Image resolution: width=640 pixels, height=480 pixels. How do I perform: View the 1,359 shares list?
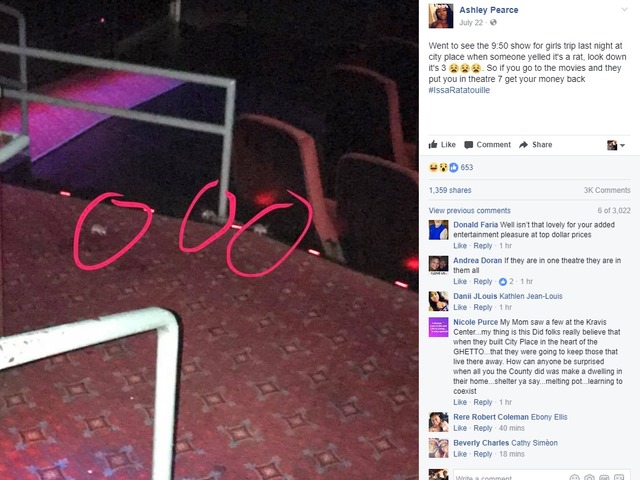pyautogui.click(x=450, y=190)
